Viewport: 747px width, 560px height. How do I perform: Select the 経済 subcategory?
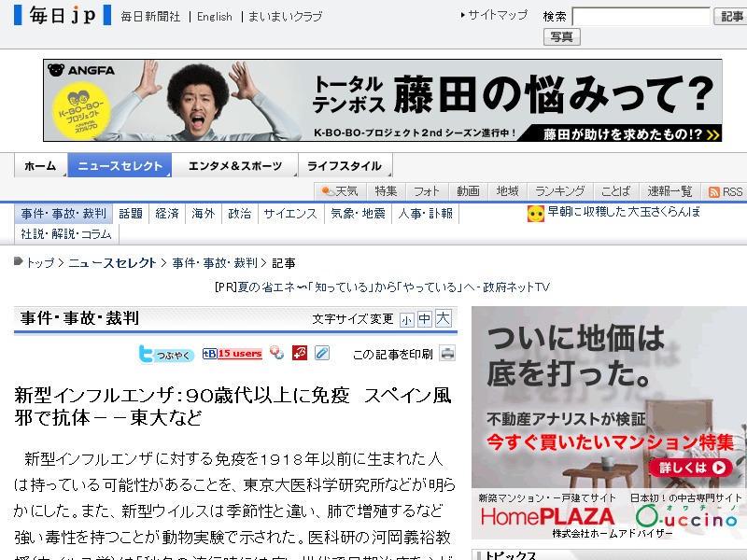[167, 214]
